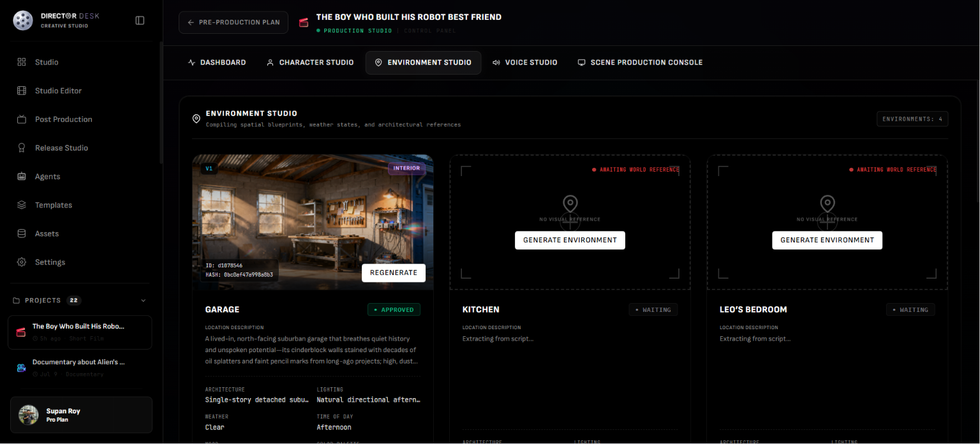Click the V1 version tag on Garage image
The image size is (980, 444).
pyautogui.click(x=209, y=168)
